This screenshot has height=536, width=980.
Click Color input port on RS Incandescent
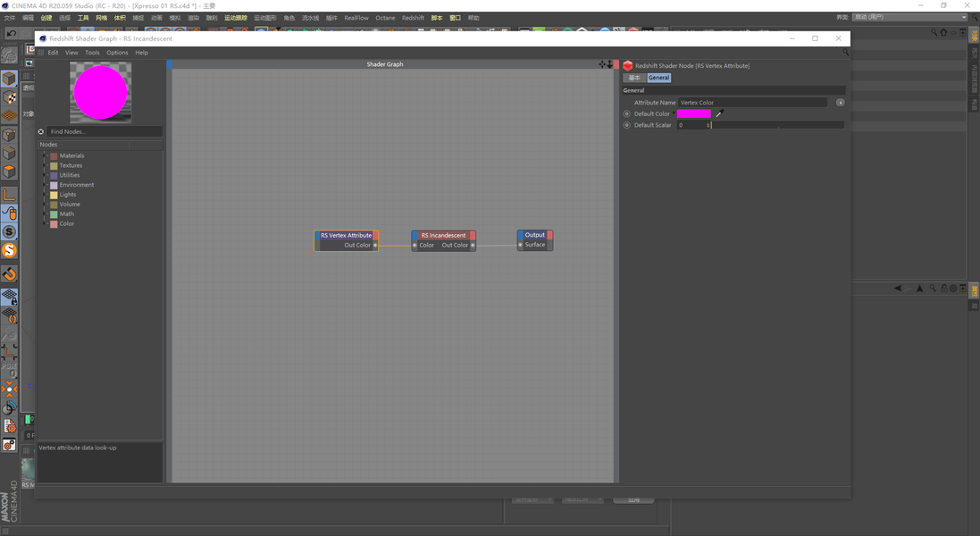pyautogui.click(x=415, y=245)
